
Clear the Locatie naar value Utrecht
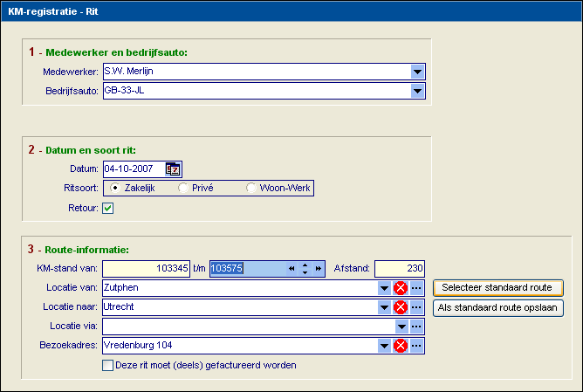click(x=401, y=307)
